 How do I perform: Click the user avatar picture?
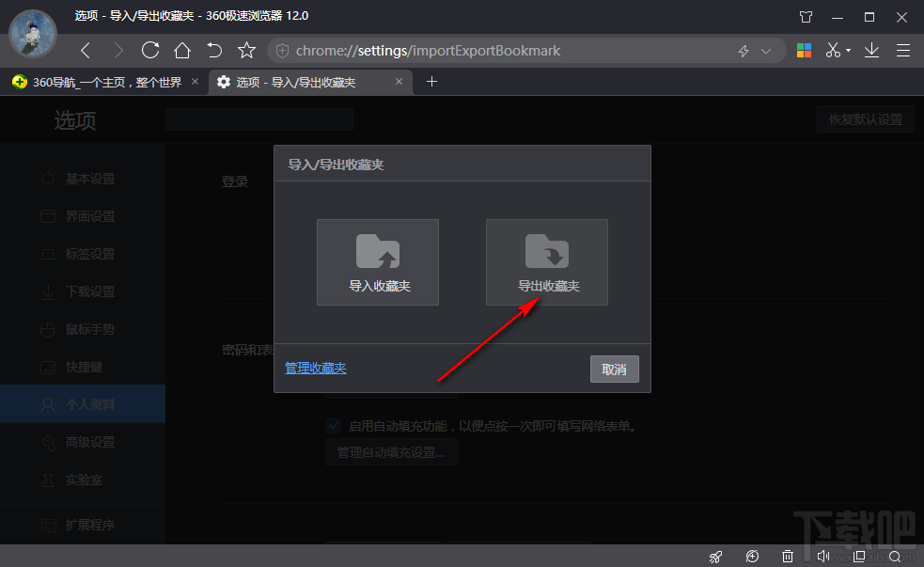tap(33, 34)
